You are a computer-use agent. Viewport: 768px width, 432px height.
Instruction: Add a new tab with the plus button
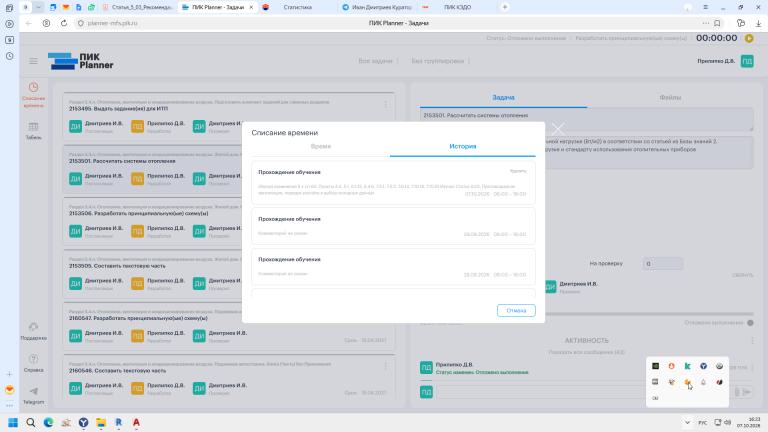[504, 7]
